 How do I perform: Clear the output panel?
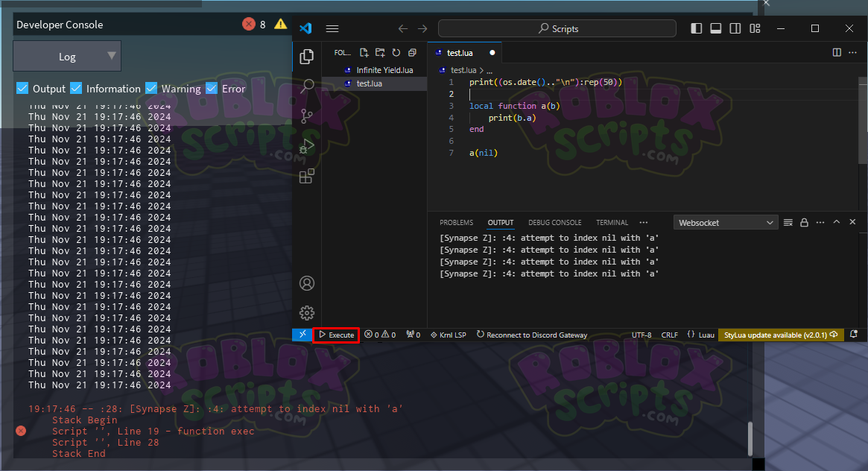(x=788, y=223)
